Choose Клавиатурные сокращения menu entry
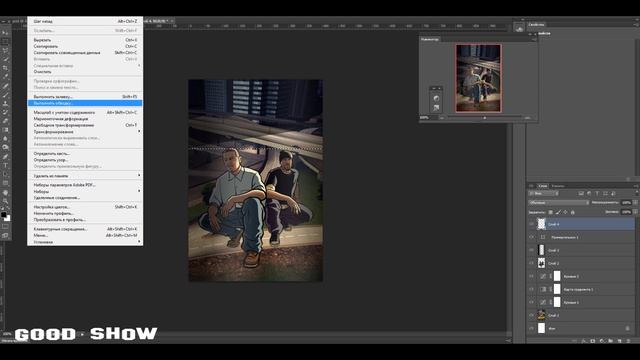Image resolution: width=640 pixels, height=360 pixels. click(x=85, y=229)
